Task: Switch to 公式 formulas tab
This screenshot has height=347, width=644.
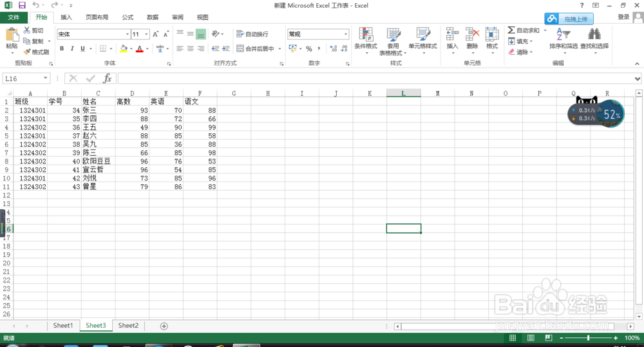Action: [128, 17]
